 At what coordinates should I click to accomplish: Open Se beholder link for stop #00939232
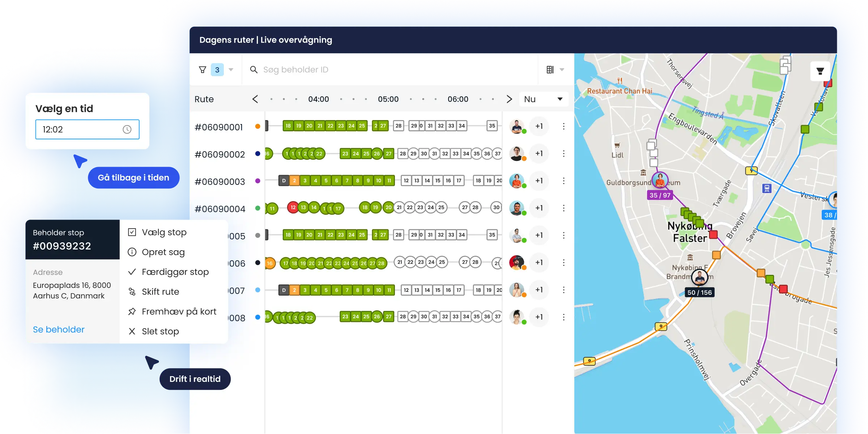coord(59,329)
